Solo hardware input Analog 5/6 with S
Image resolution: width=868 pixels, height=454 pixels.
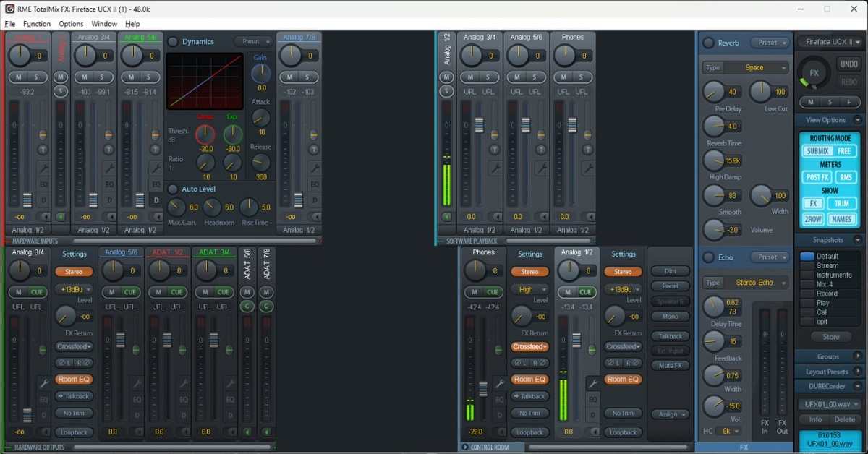click(x=148, y=77)
